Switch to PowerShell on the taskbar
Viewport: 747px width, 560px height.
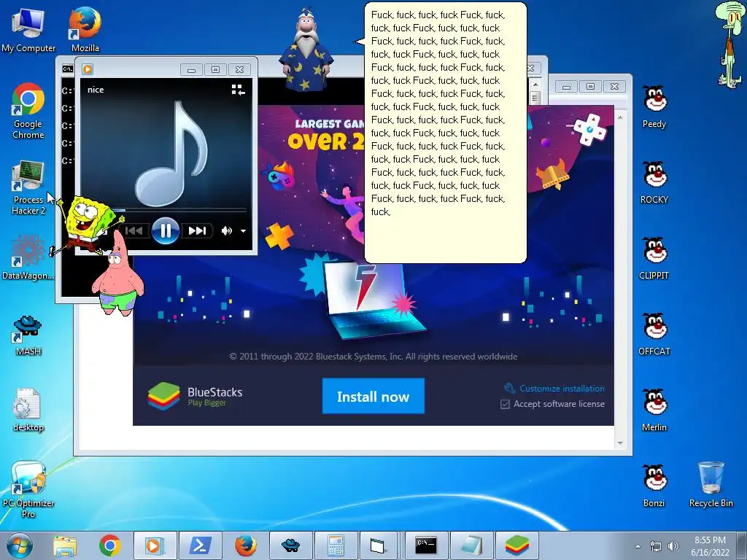coord(201,545)
